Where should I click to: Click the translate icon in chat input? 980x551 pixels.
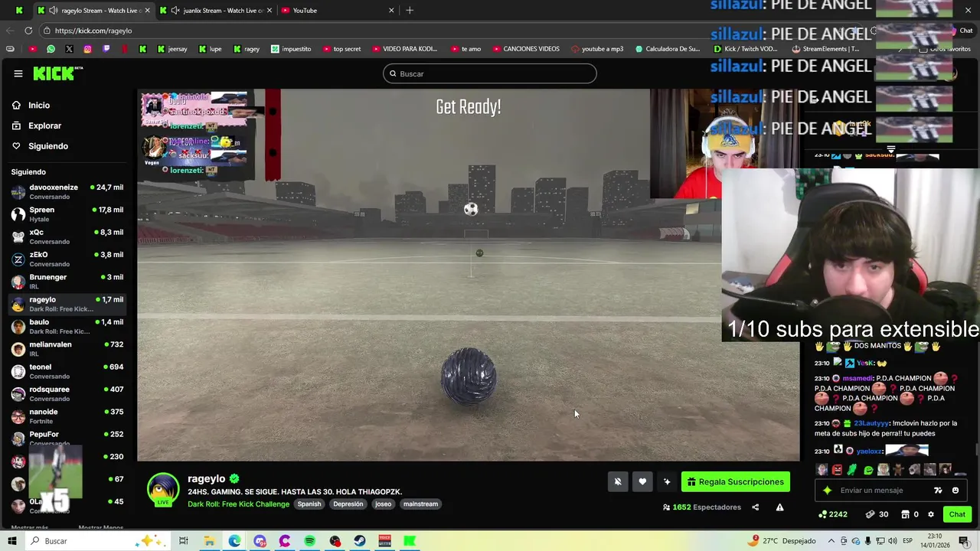[938, 491]
